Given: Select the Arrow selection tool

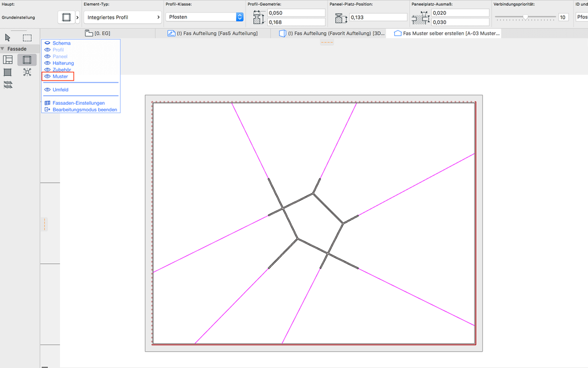Looking at the screenshot, I should (x=8, y=38).
